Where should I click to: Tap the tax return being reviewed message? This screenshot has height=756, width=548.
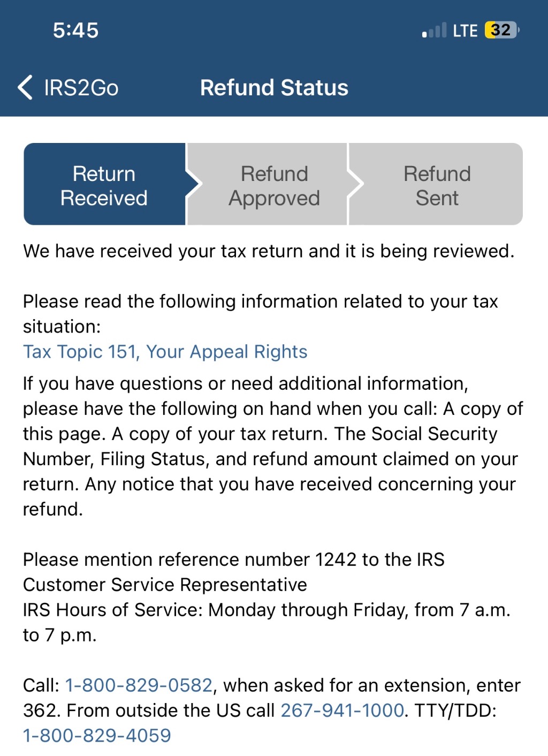tap(269, 251)
